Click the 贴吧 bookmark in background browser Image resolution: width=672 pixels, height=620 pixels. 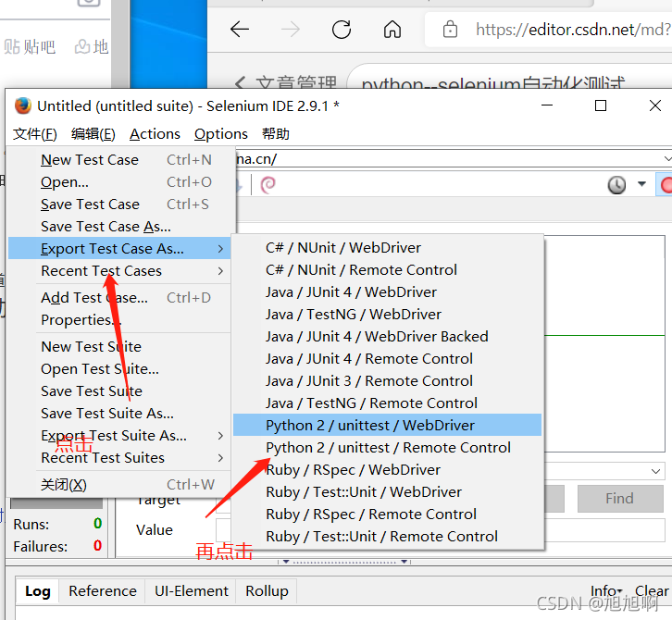(29, 46)
